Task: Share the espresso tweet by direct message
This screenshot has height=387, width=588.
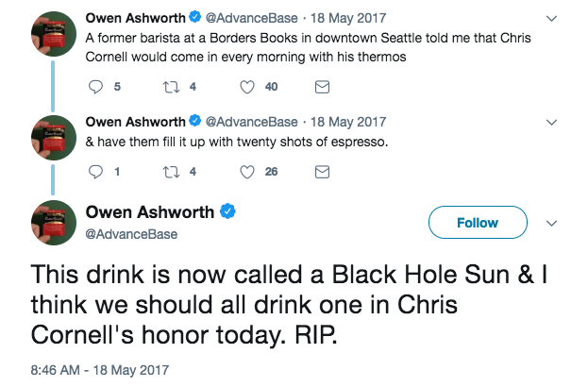Action: 321,172
